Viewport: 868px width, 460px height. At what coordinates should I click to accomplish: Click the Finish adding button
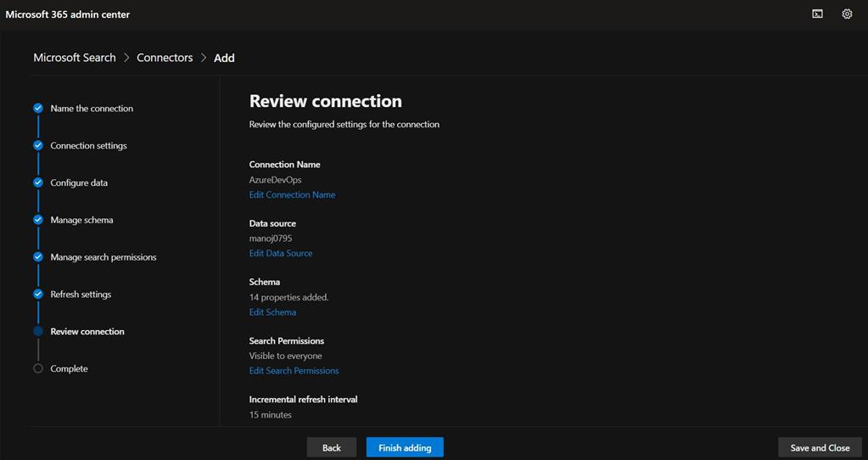click(405, 447)
